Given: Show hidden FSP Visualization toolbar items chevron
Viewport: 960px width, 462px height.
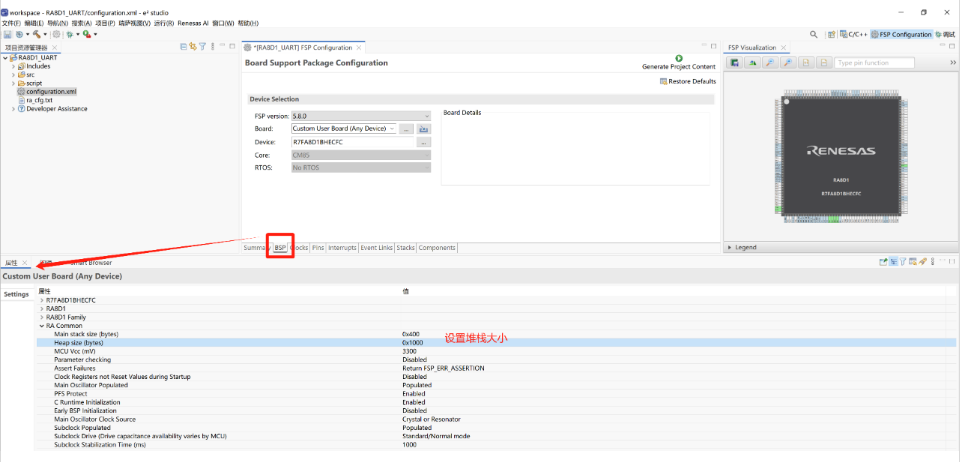Looking at the screenshot, I should (x=953, y=62).
